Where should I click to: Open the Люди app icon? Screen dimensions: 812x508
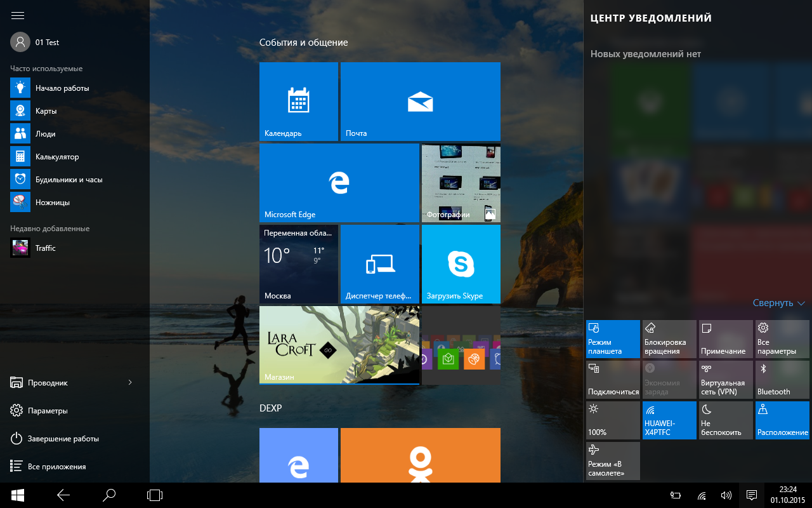point(20,134)
